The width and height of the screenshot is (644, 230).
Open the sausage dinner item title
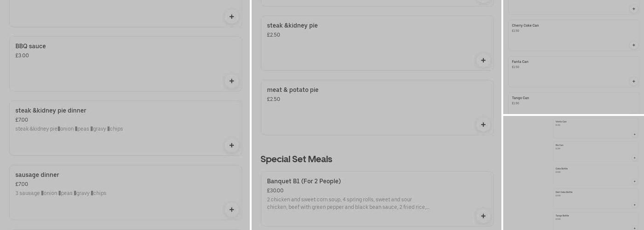click(x=37, y=175)
